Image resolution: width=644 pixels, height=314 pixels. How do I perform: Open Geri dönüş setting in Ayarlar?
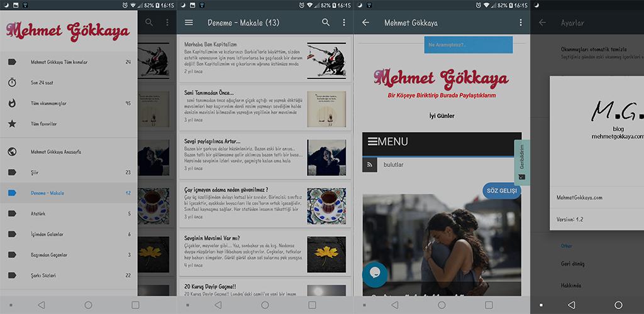point(572,264)
